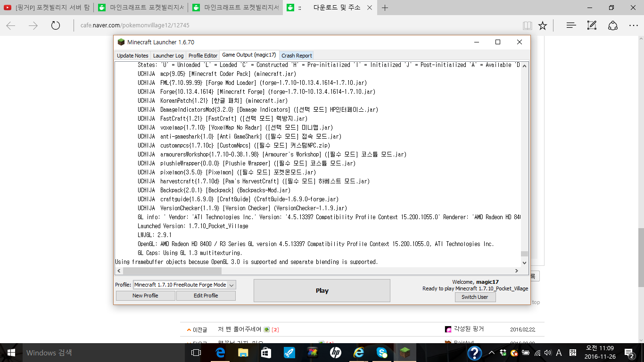Image resolution: width=644 pixels, height=362 pixels.
Task: Click the 'Launched Version: 1.7.10_Pocket_Village' line
Action: [193, 226]
